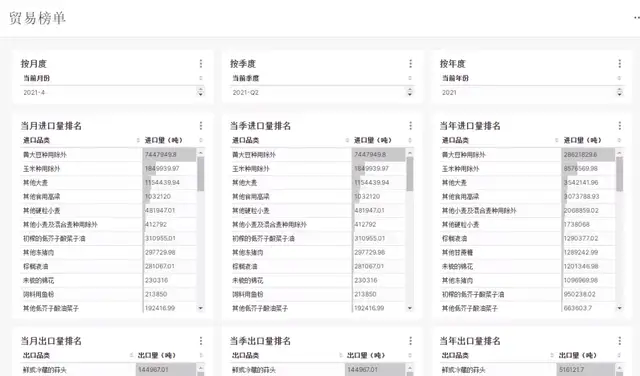Open the page-level more-options ellipsis

[636, 18]
